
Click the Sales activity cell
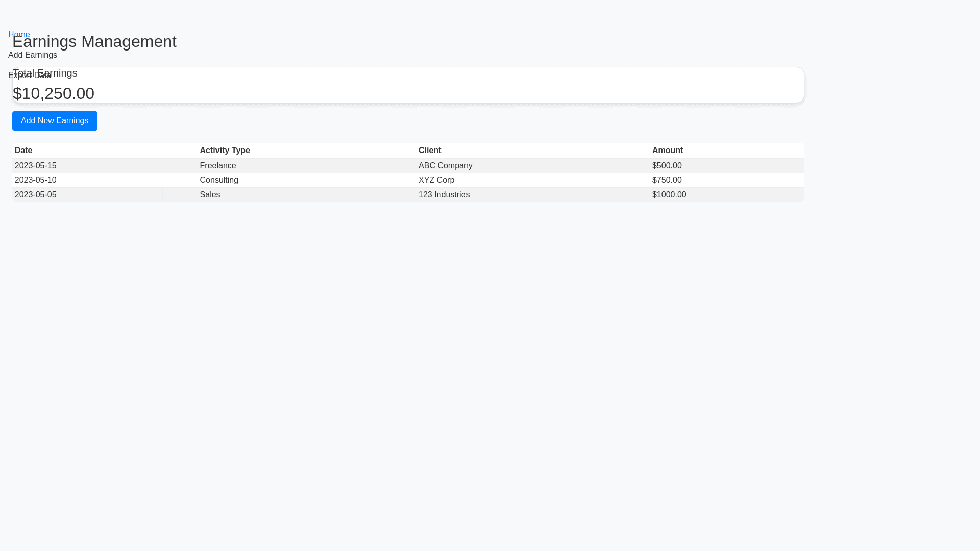click(210, 195)
